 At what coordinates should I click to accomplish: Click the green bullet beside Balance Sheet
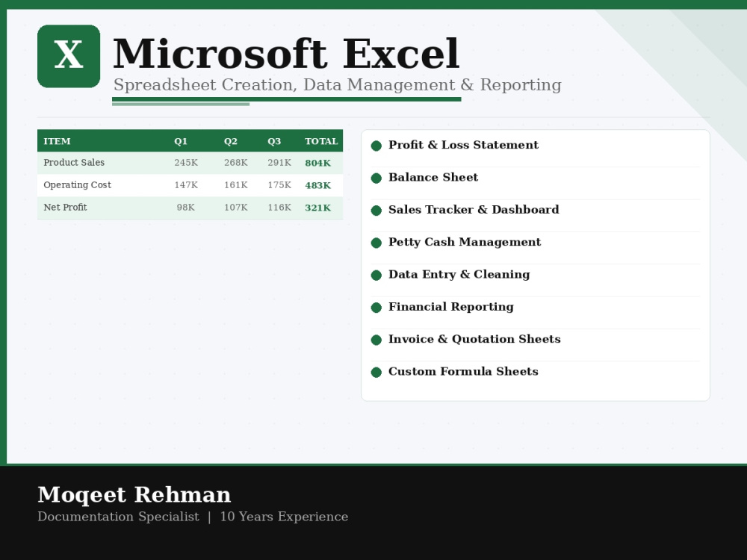(x=376, y=178)
